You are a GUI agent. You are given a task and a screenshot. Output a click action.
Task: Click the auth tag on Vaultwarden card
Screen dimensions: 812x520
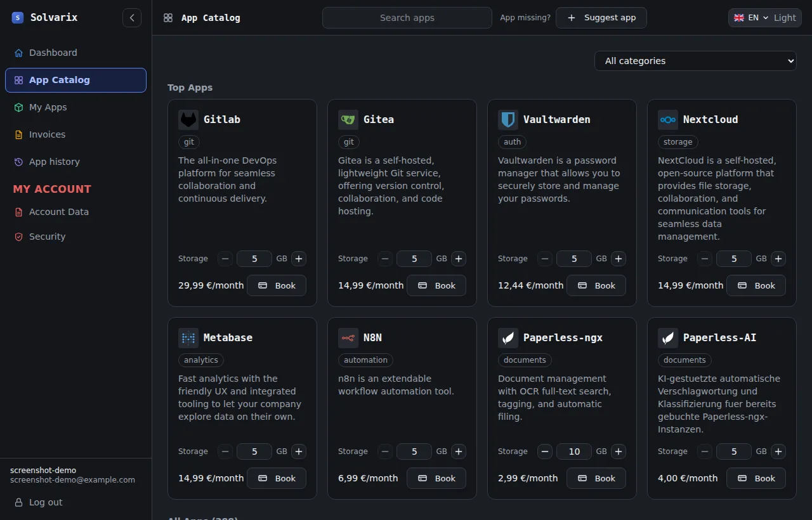point(513,142)
